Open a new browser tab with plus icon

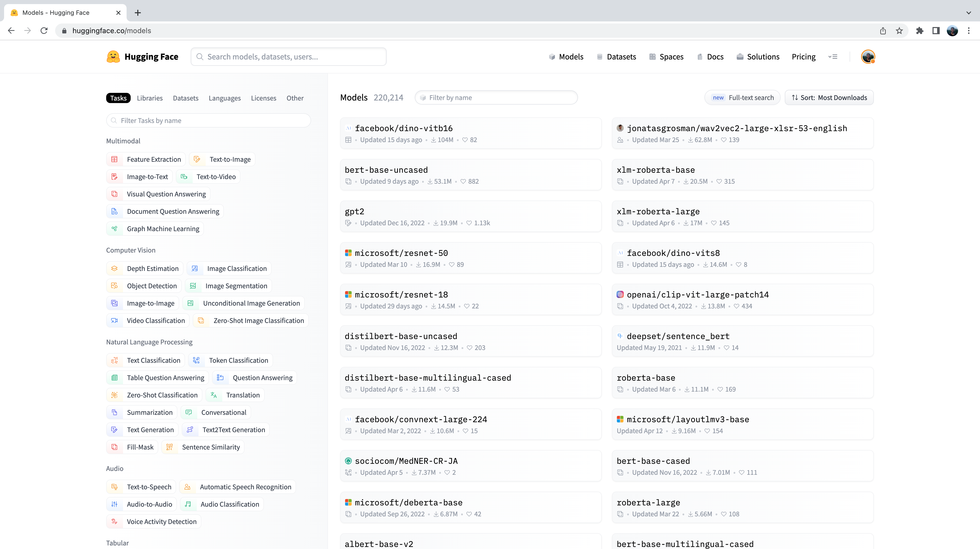coord(138,13)
